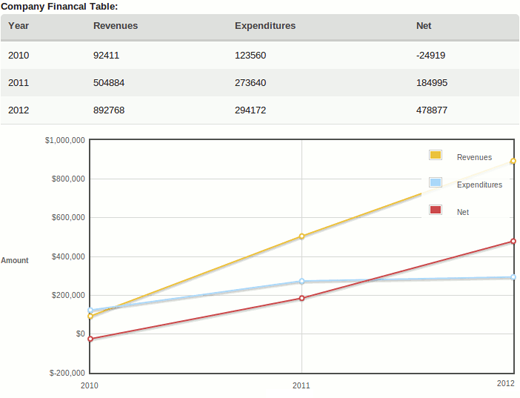
Task: Click net value 478877
Action: (432, 110)
